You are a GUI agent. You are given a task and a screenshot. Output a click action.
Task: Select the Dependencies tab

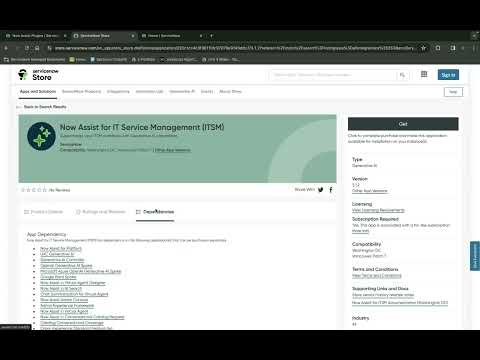point(155,212)
